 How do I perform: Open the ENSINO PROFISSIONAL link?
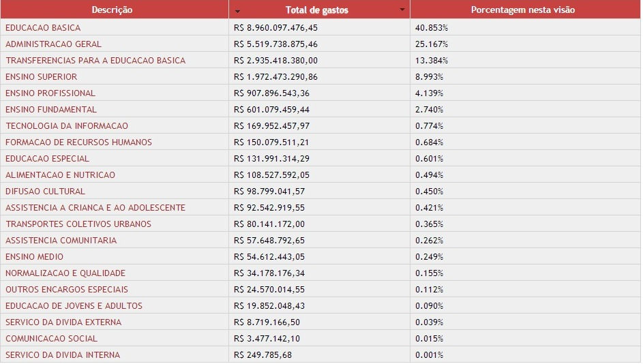pyautogui.click(x=50, y=93)
